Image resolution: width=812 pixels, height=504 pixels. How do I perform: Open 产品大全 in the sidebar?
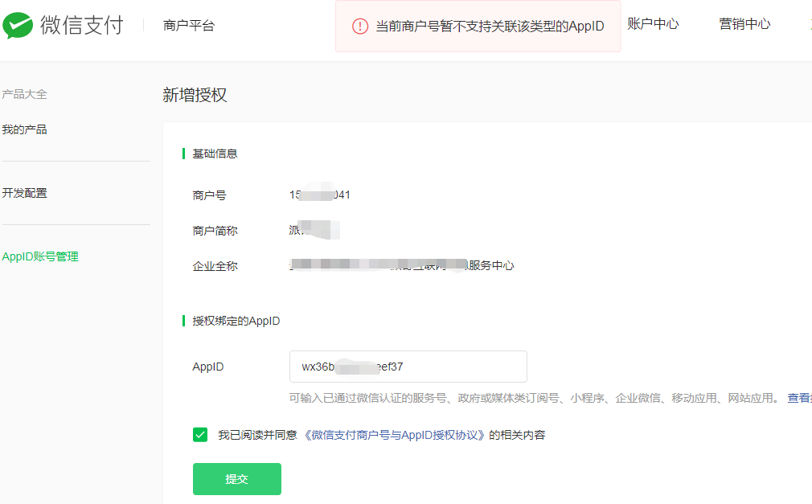point(24,94)
